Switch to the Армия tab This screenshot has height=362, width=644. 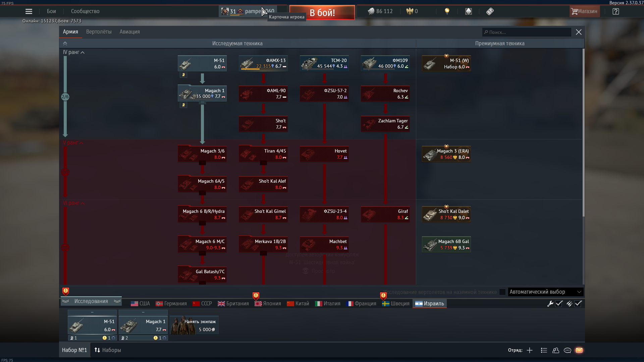click(70, 32)
